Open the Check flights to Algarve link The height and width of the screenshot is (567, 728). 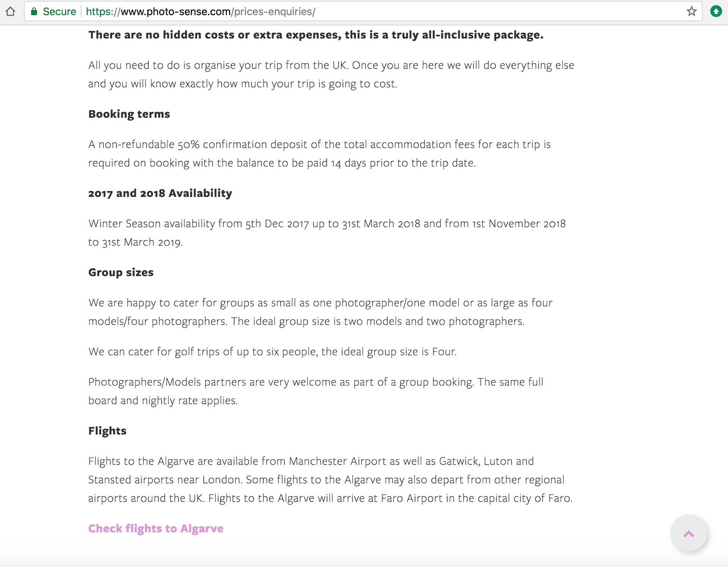point(155,528)
